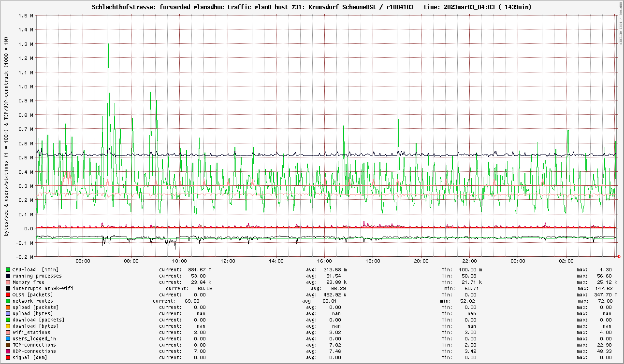Click the 22:00 time axis label
The height and width of the screenshot is (364, 624).
[469, 261]
